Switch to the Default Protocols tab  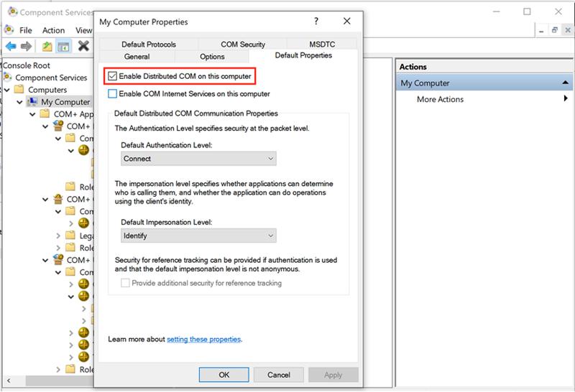(149, 44)
